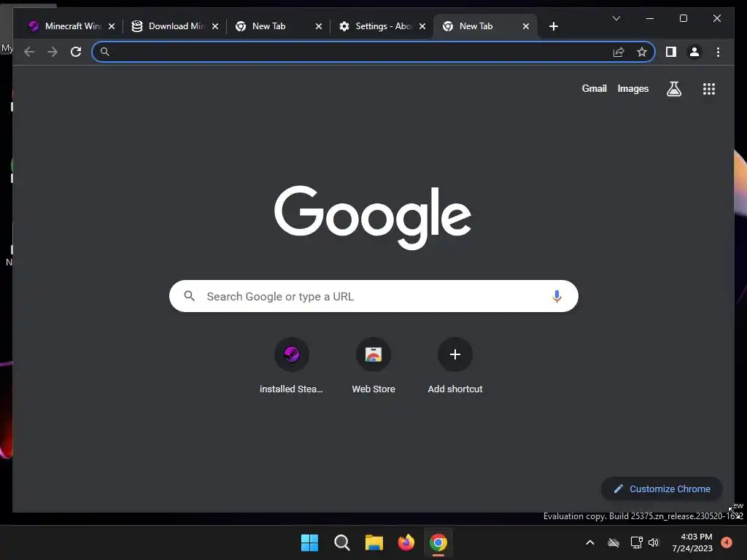Open the installed Steam shortcut tile

(x=291, y=365)
